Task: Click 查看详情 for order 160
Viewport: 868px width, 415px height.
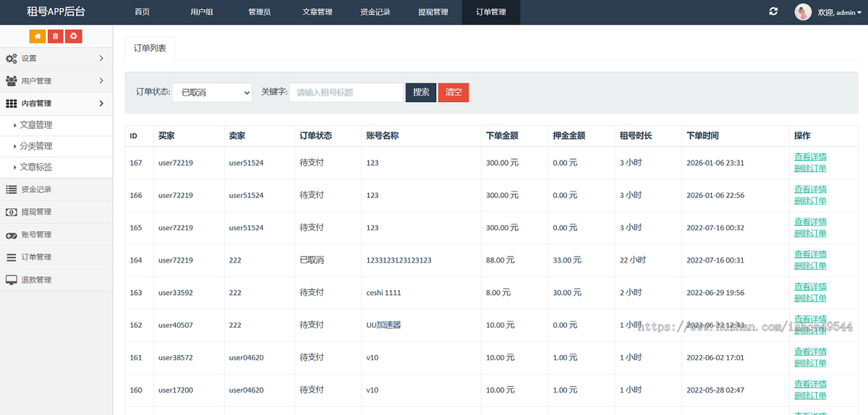Action: [810, 385]
